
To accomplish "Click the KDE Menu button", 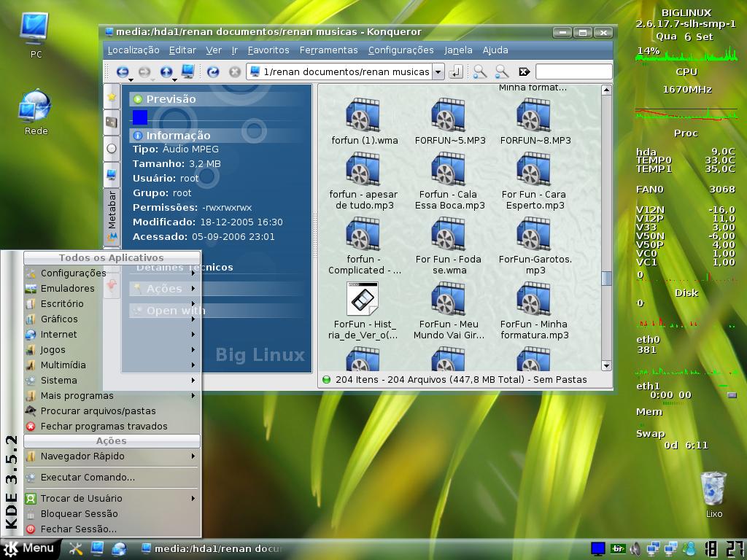I will (x=29, y=548).
